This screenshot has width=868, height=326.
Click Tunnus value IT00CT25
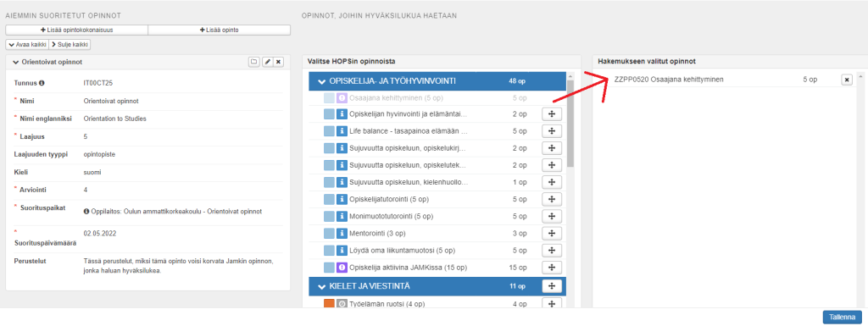coord(98,83)
